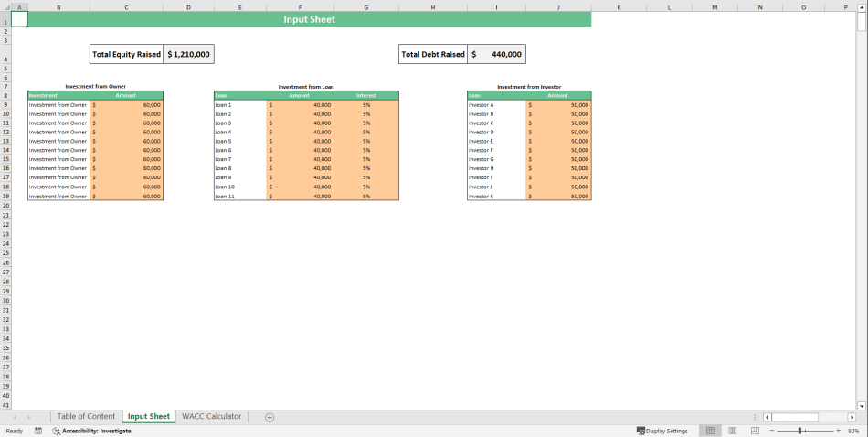Switch to Normal view in status bar
Viewport: 868px width, 437px height.
[710, 431]
